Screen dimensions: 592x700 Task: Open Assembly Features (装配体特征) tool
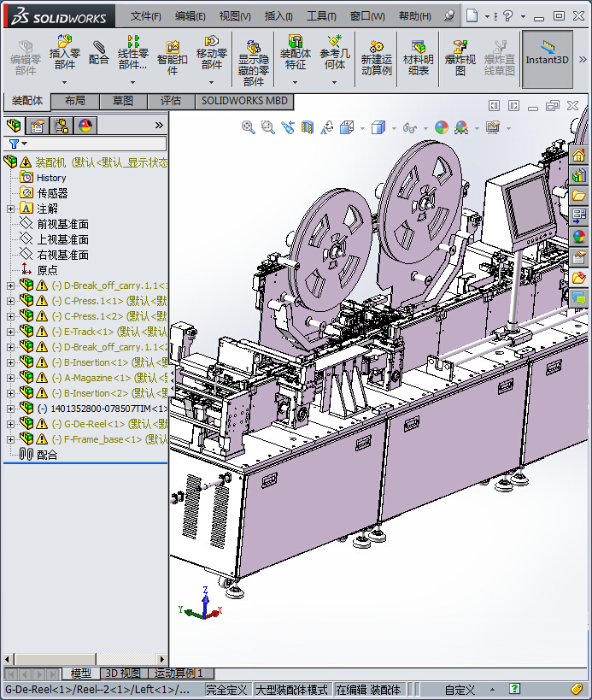click(x=296, y=52)
